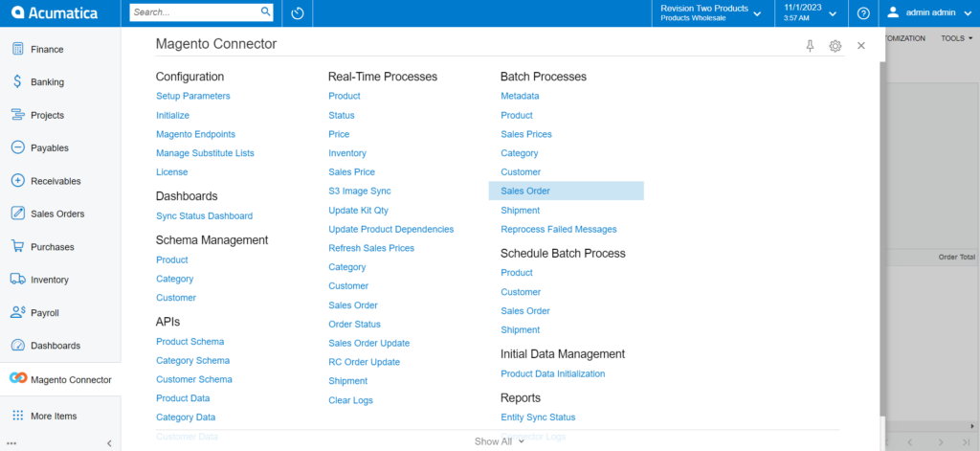This screenshot has height=451, width=980.
Task: Open Setup Parameters under Configuration
Action: 193,96
